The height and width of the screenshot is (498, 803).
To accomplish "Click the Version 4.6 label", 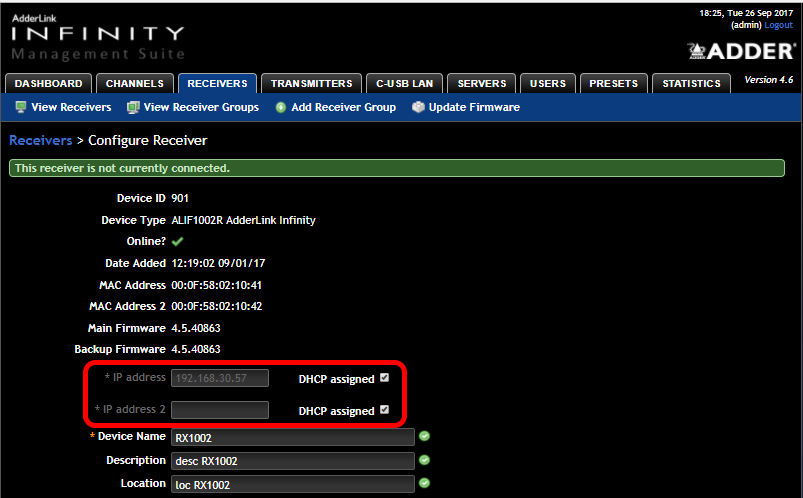I will point(768,80).
